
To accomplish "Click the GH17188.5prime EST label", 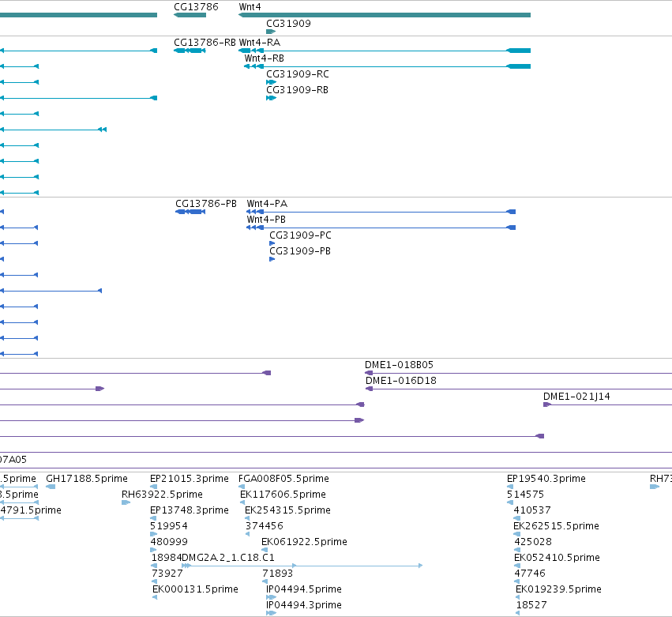I will 87,479.
